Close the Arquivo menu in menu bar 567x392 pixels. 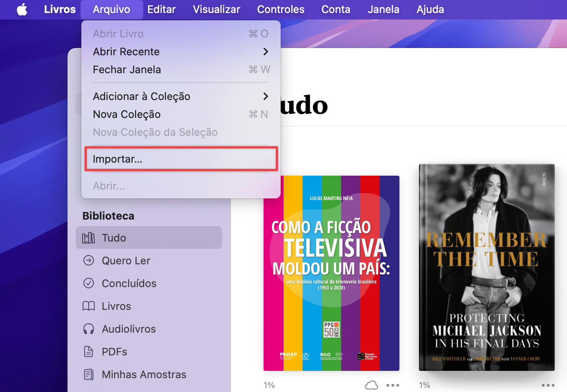click(x=111, y=9)
